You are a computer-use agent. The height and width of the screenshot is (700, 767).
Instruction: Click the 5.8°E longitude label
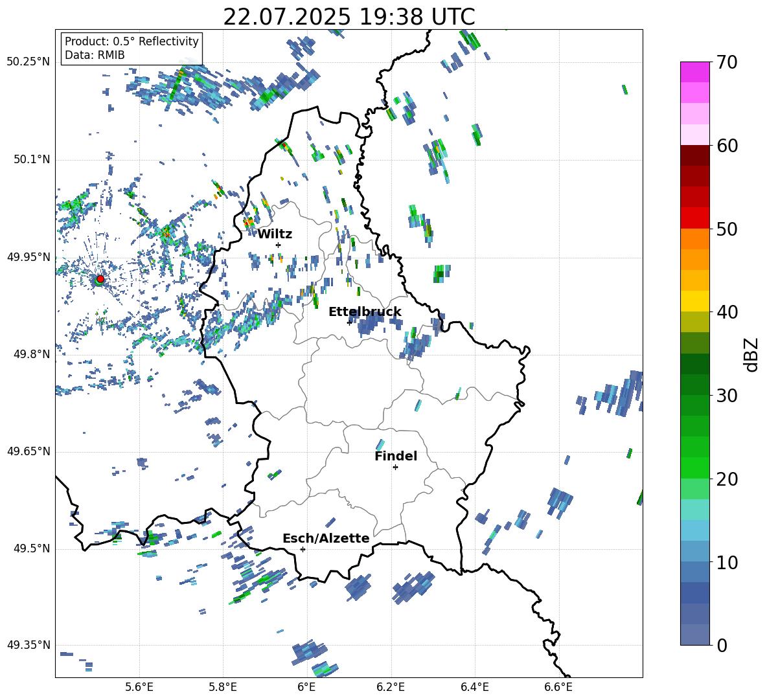[x=223, y=688]
